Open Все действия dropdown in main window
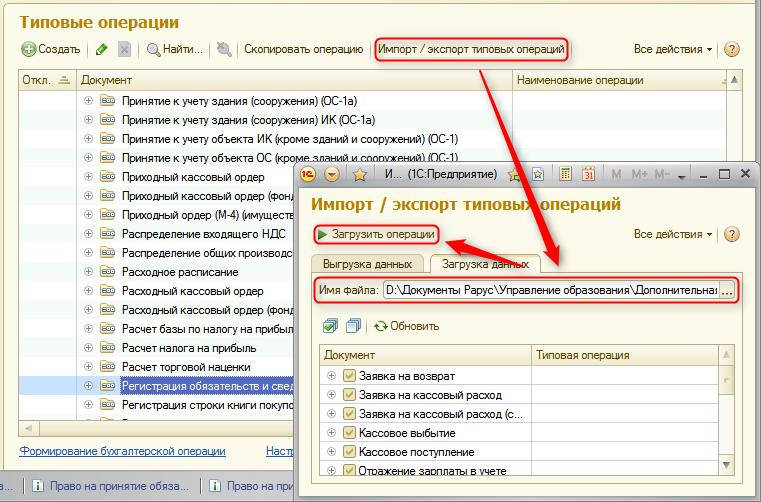Screen dimensions: 761x502 pyautogui.click(x=673, y=49)
